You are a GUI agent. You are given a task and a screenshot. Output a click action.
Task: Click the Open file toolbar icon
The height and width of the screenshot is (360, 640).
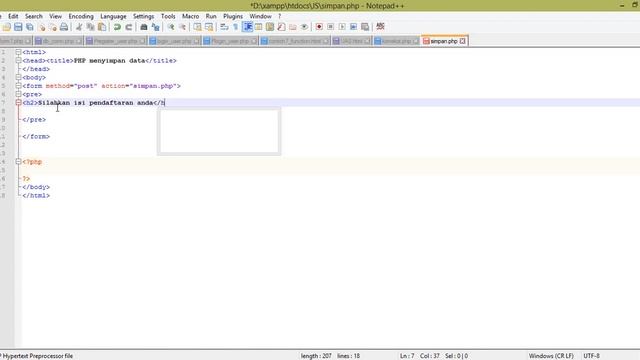(x=7, y=27)
